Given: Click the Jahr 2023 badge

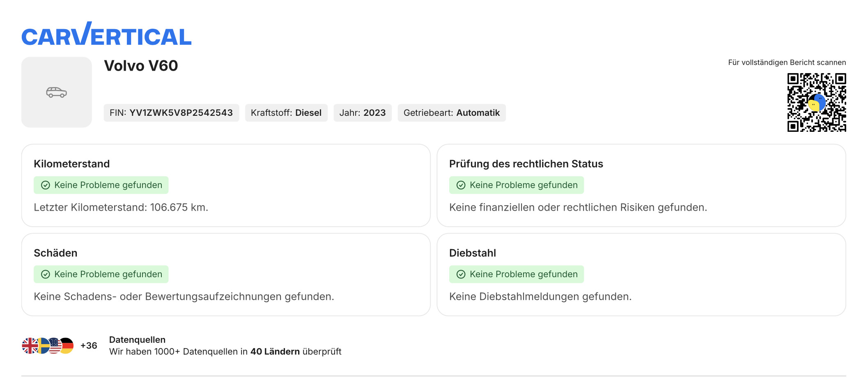Looking at the screenshot, I should (363, 113).
